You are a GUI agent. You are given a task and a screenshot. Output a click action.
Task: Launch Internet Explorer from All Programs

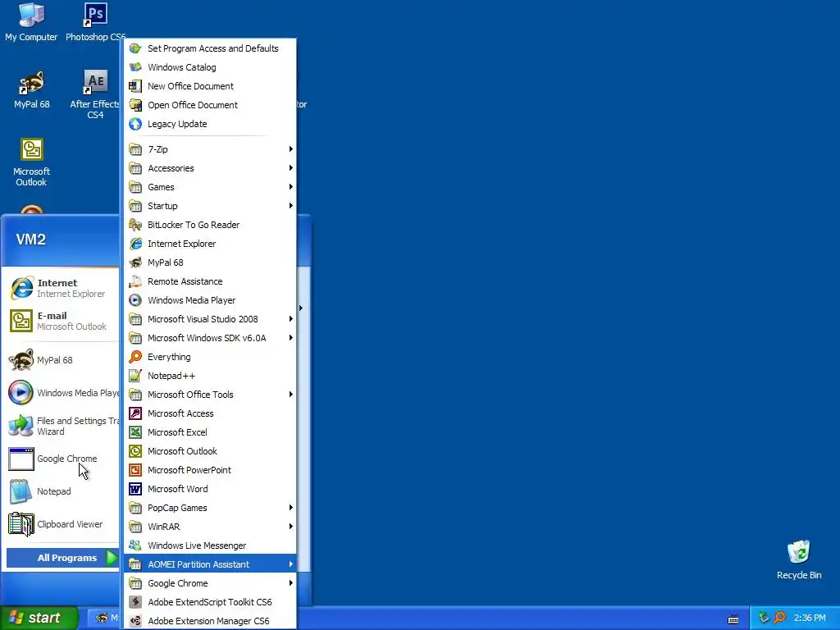pyautogui.click(x=210, y=244)
